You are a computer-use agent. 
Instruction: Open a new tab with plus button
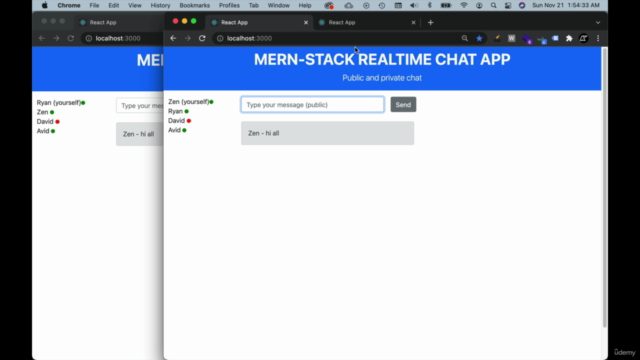pyautogui.click(x=430, y=22)
